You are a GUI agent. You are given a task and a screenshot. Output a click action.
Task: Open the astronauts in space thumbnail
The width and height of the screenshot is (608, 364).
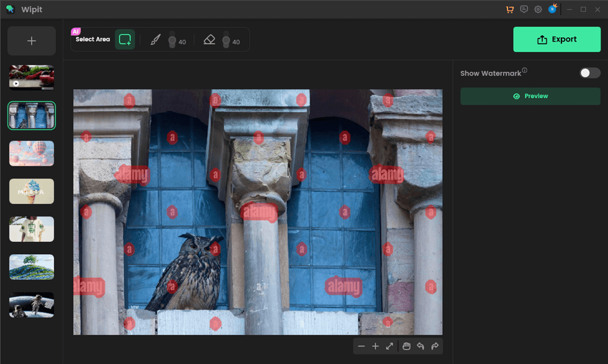[x=32, y=305]
